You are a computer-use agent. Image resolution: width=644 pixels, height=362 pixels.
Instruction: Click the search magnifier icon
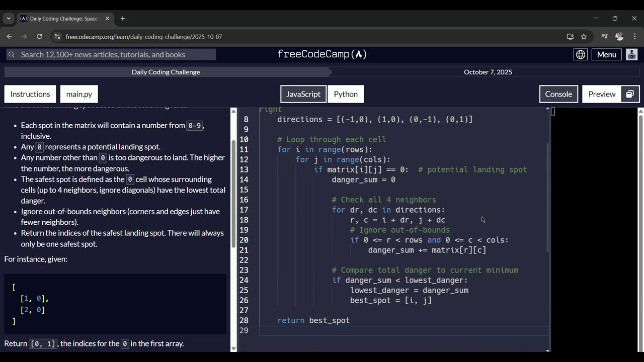[x=12, y=54]
